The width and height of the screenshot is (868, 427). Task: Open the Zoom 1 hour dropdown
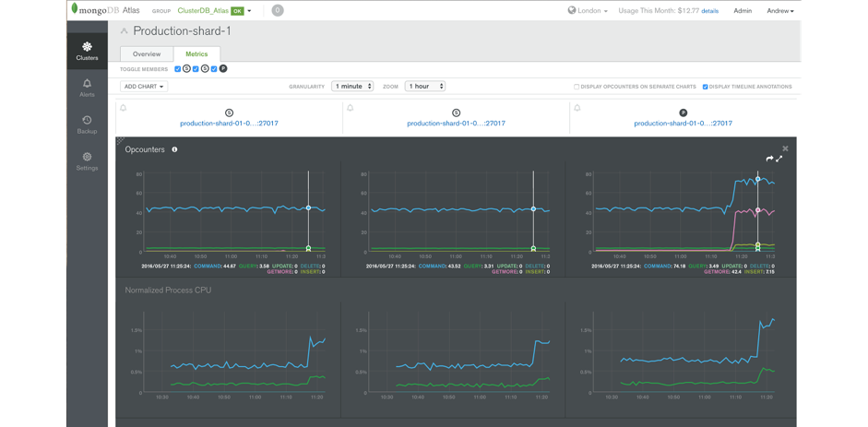(424, 87)
